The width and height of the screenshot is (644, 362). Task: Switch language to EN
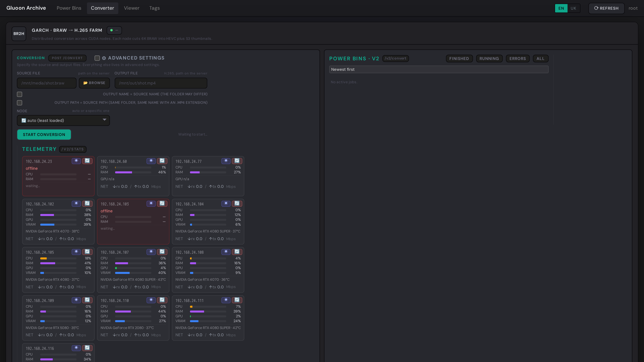tap(561, 8)
